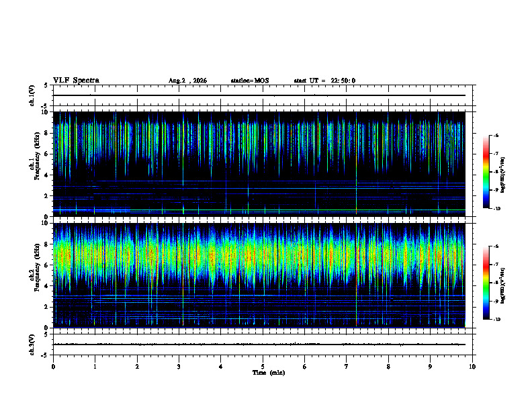Click the "0" tick on the time axis
The image size is (532, 411).
[x=53, y=367]
